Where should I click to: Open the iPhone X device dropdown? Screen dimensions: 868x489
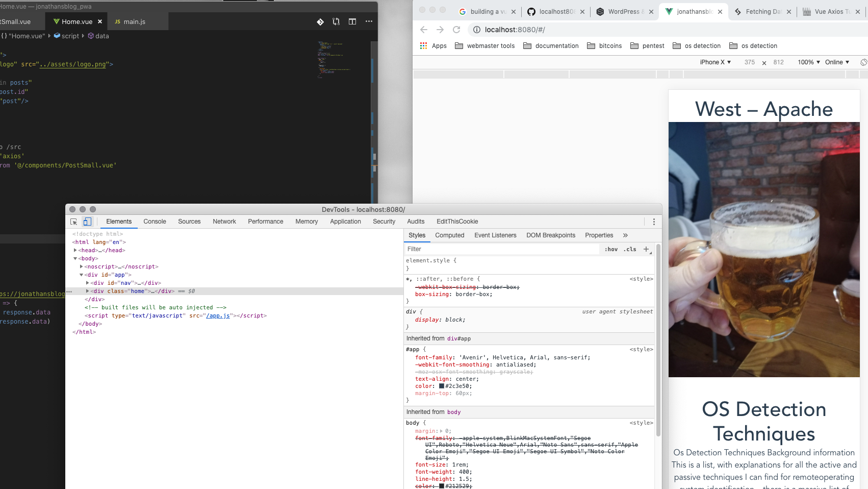click(715, 62)
